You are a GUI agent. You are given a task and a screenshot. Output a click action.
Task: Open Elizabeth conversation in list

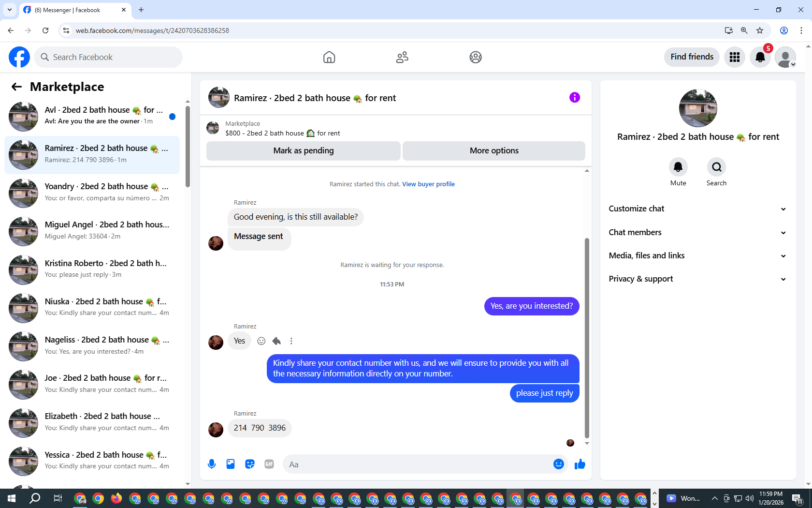(x=92, y=423)
